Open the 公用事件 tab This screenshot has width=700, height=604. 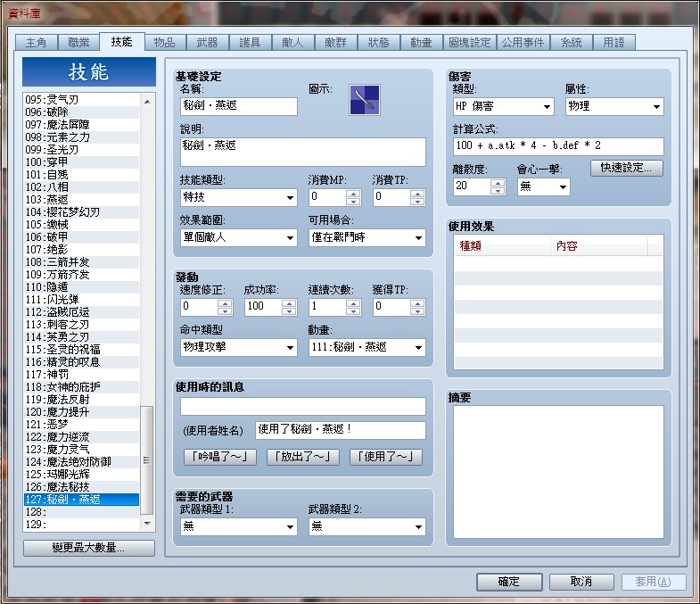[x=523, y=43]
